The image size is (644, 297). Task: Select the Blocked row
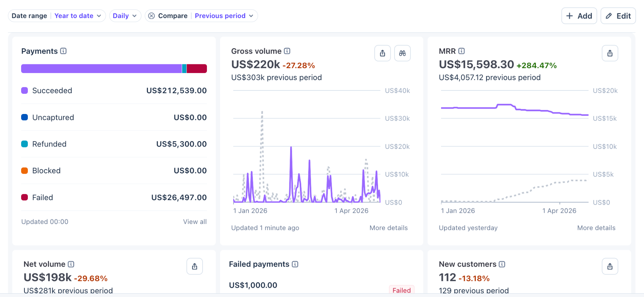114,171
